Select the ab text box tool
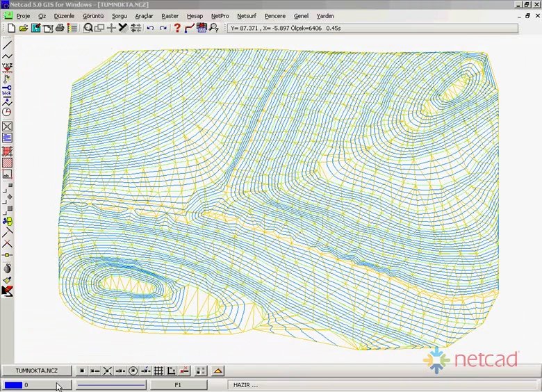542x392 pixels. pos(7,174)
